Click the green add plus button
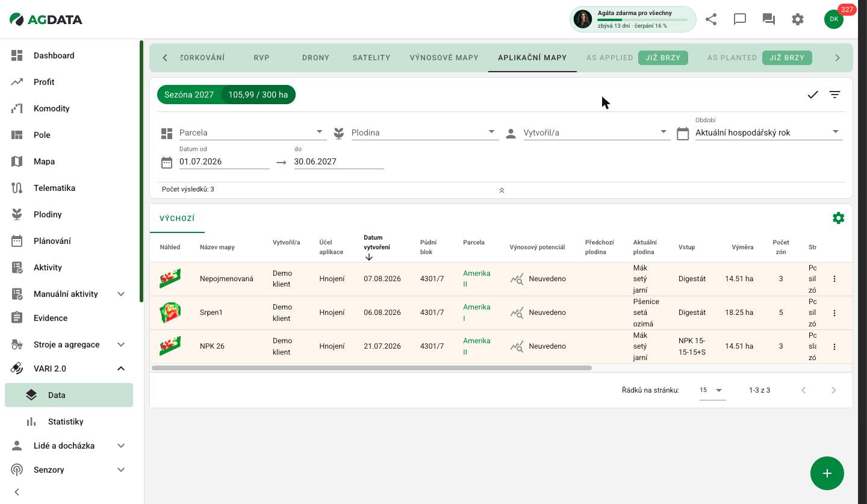The width and height of the screenshot is (867, 504). (827, 473)
